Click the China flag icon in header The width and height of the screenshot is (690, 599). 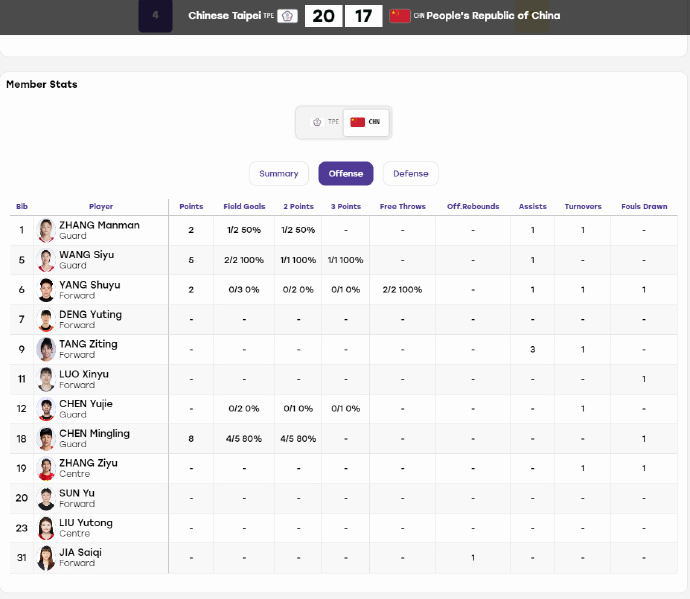400,16
